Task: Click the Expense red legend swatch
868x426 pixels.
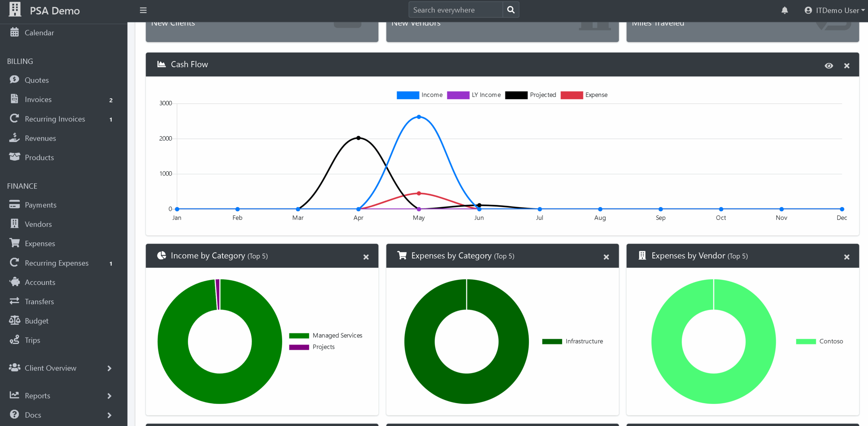Action: (x=572, y=95)
